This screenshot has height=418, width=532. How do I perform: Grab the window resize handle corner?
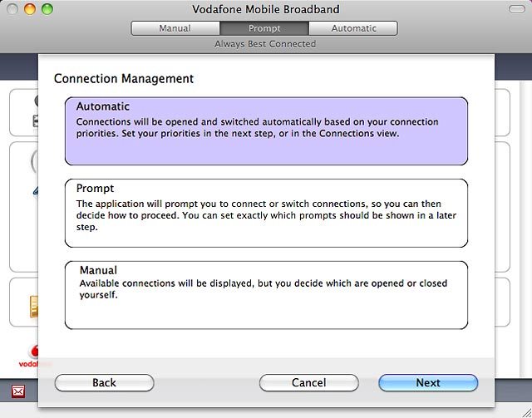(525, 412)
